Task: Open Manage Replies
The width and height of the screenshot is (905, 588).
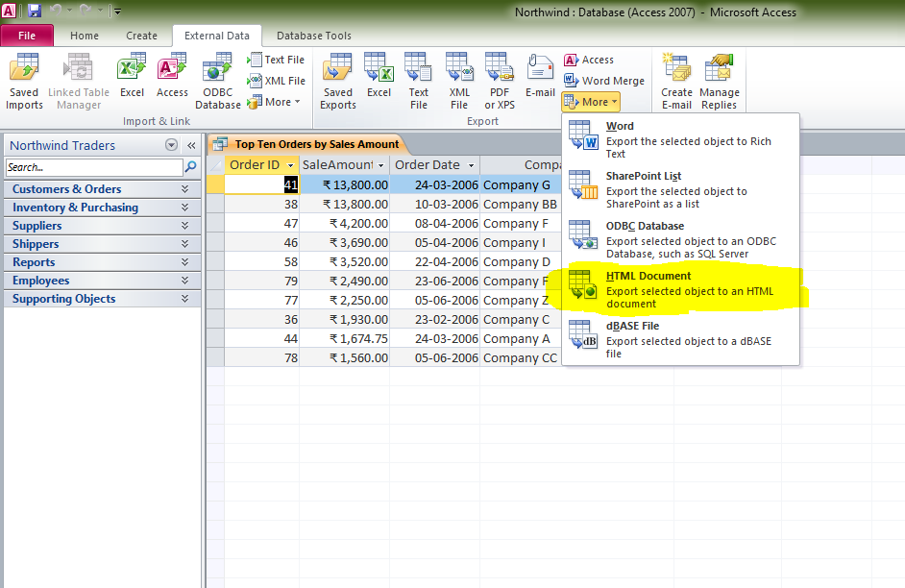Action: 720,81
